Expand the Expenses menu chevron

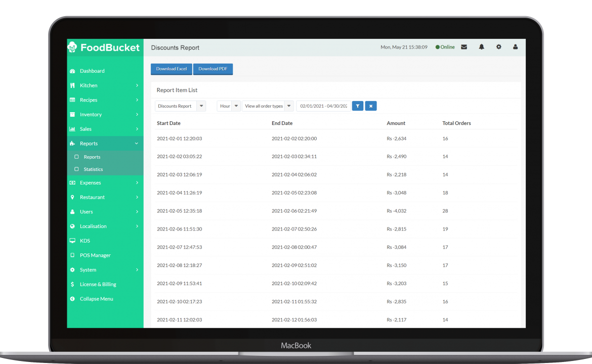[x=137, y=183]
